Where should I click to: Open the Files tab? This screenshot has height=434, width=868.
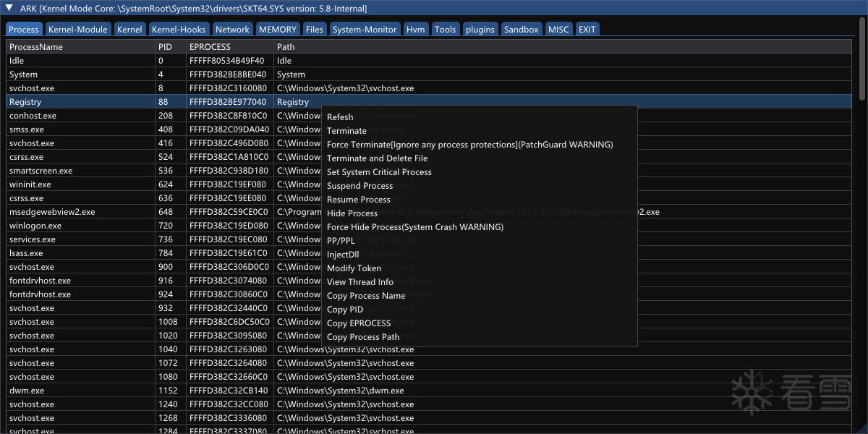pyautogui.click(x=315, y=29)
